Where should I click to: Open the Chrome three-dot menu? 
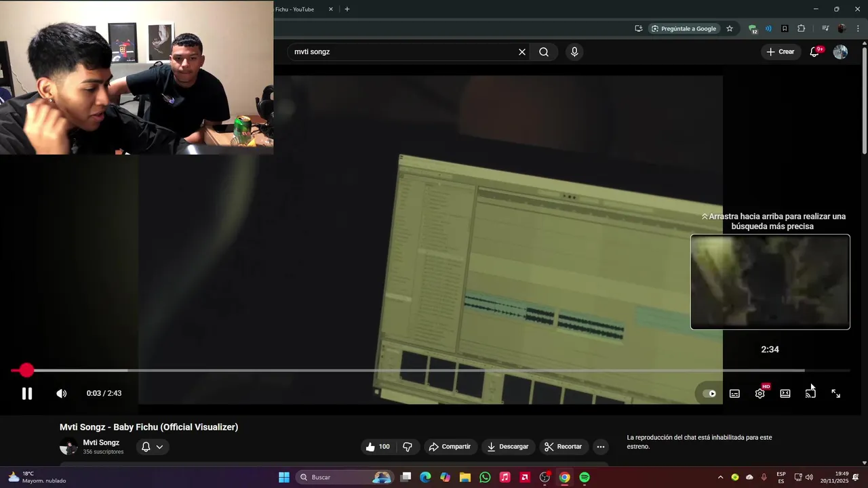point(858,28)
